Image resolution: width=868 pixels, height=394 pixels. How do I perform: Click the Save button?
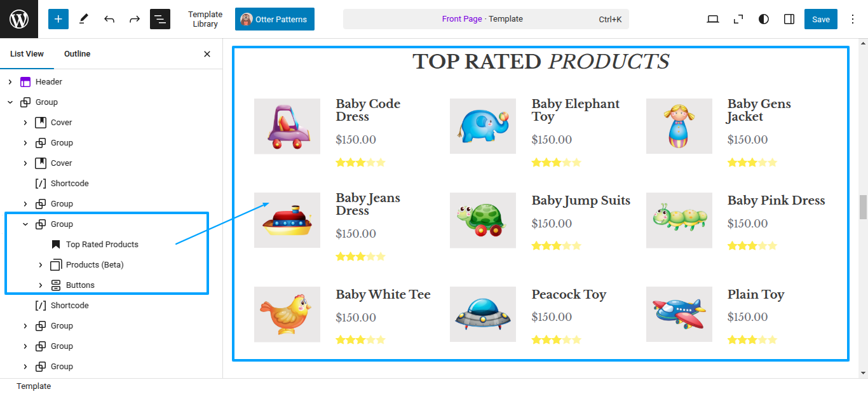821,19
